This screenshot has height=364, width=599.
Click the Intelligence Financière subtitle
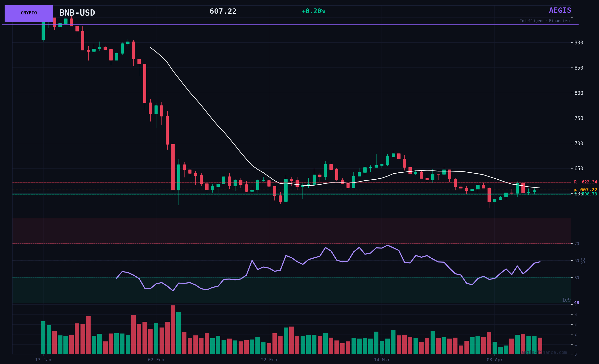545,21
